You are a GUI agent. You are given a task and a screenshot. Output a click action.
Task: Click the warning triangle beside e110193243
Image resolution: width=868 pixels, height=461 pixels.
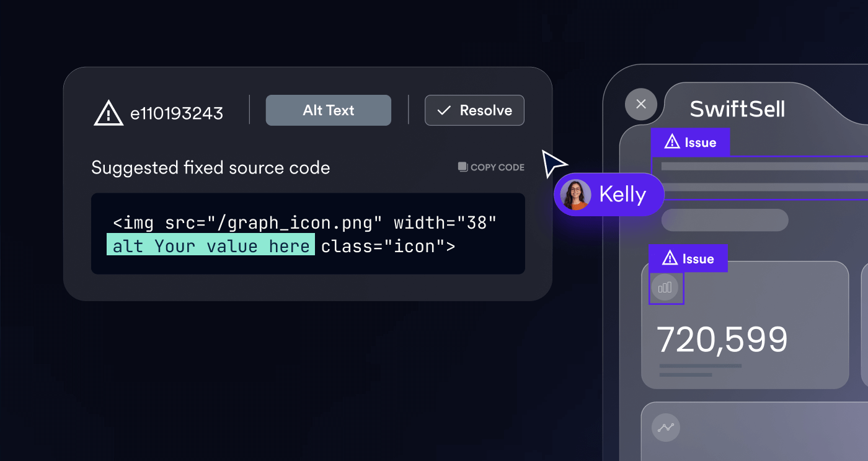pyautogui.click(x=108, y=113)
